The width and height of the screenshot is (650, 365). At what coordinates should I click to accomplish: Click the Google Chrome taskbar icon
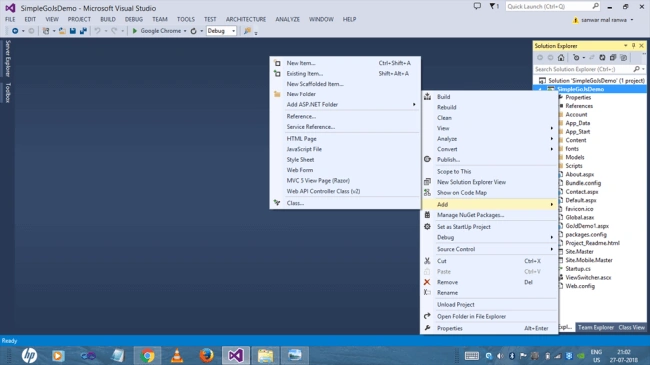point(147,355)
